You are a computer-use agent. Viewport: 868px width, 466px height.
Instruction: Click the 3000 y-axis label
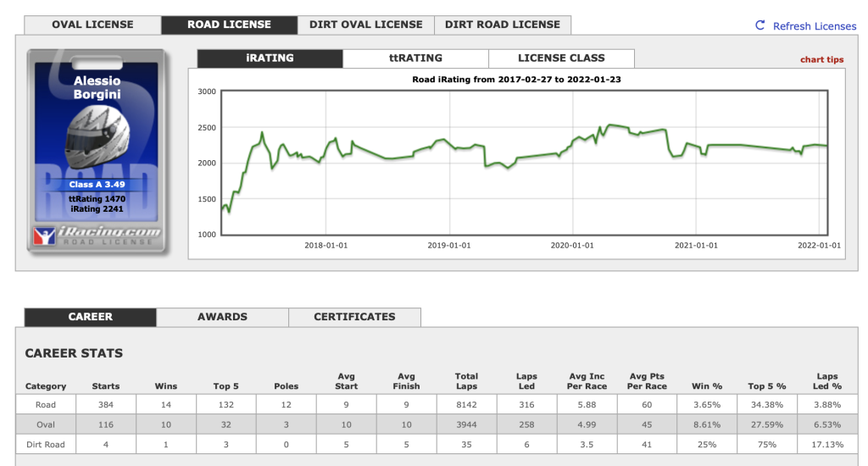[207, 92]
